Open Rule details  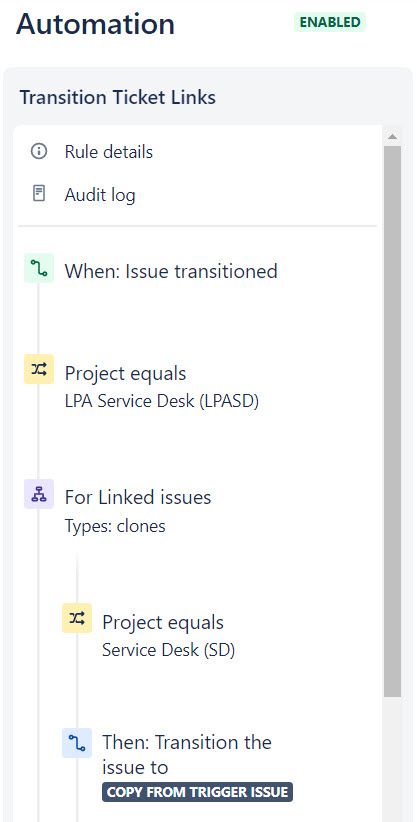(109, 152)
